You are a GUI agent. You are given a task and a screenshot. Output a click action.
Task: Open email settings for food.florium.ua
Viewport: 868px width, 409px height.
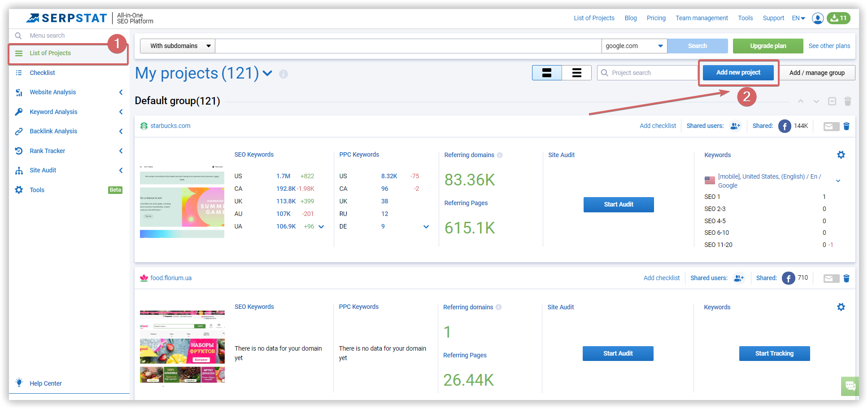pyautogui.click(x=831, y=279)
